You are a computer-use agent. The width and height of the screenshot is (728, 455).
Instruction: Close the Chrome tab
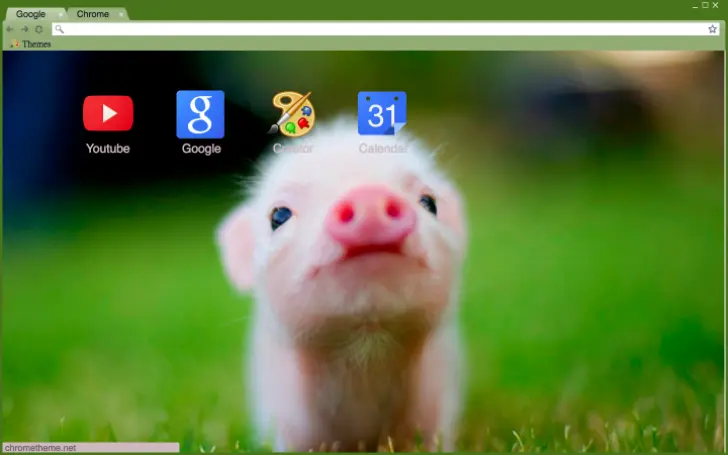coord(121,15)
